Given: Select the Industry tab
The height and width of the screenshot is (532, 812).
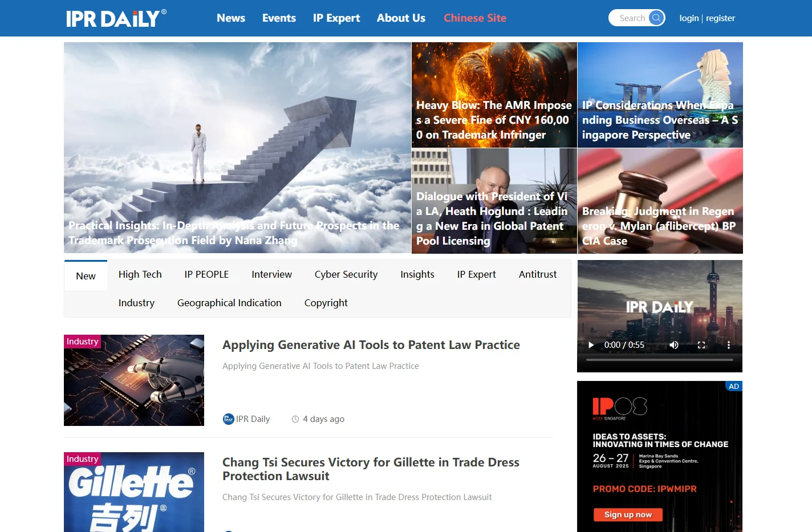Looking at the screenshot, I should click(136, 303).
